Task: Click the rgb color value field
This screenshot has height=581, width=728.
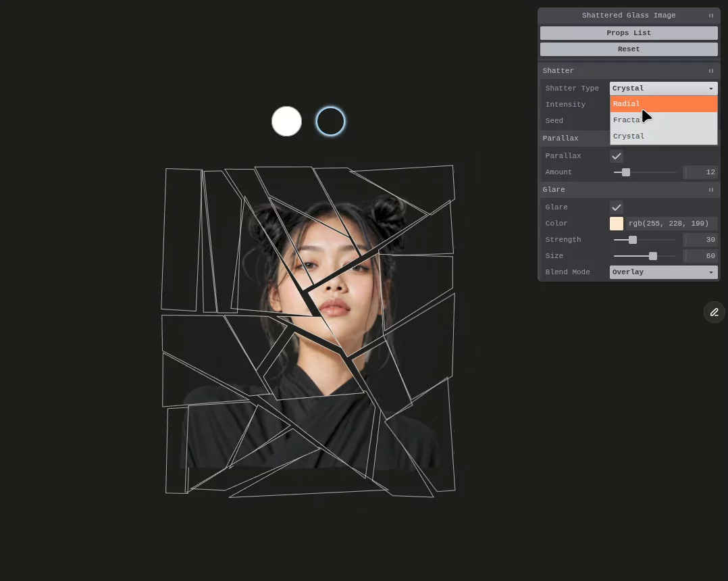Action: click(x=671, y=224)
